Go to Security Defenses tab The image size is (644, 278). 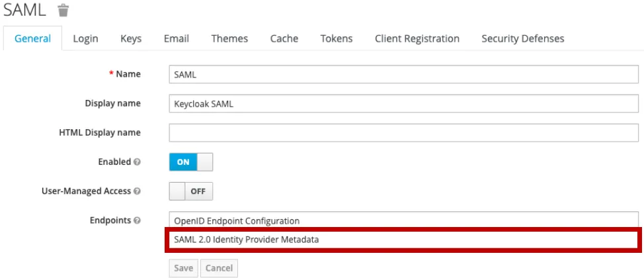522,39
